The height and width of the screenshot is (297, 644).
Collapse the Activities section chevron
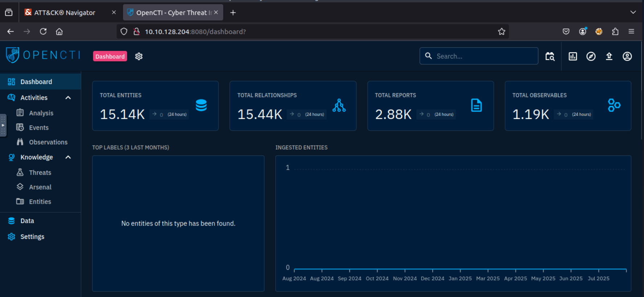[68, 98]
